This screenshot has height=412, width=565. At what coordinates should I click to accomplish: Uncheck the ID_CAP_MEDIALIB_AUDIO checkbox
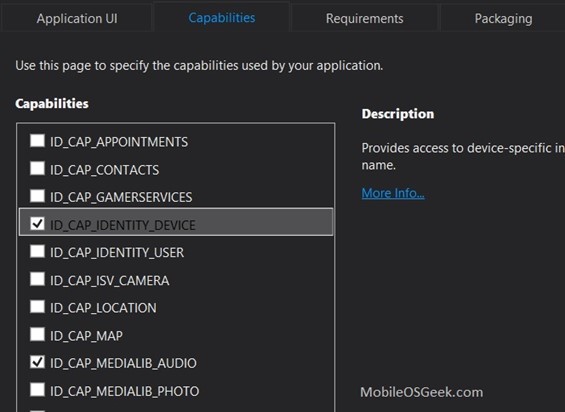coord(37,362)
